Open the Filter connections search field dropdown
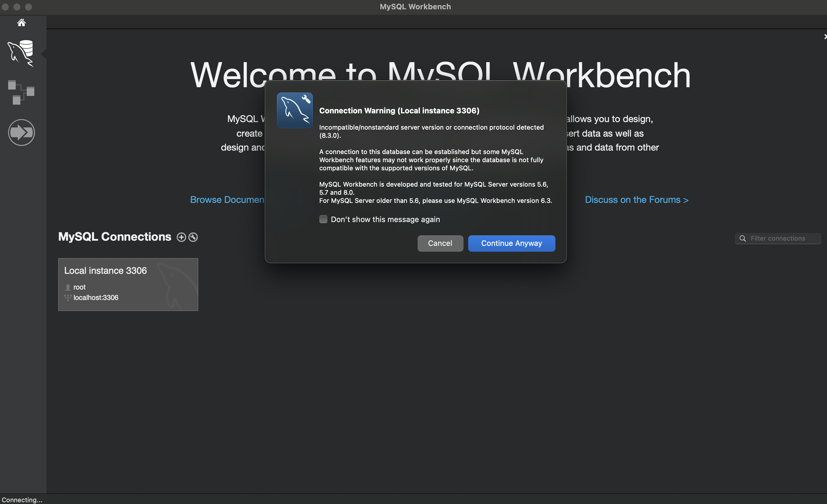Screen dimensions: 827x504 coord(777,238)
